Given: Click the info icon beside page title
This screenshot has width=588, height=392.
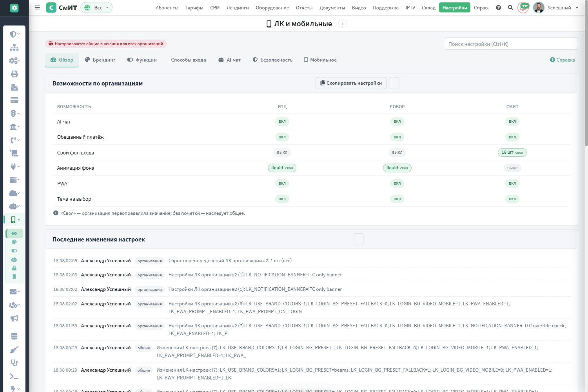Looking at the screenshot, I should 343,24.
